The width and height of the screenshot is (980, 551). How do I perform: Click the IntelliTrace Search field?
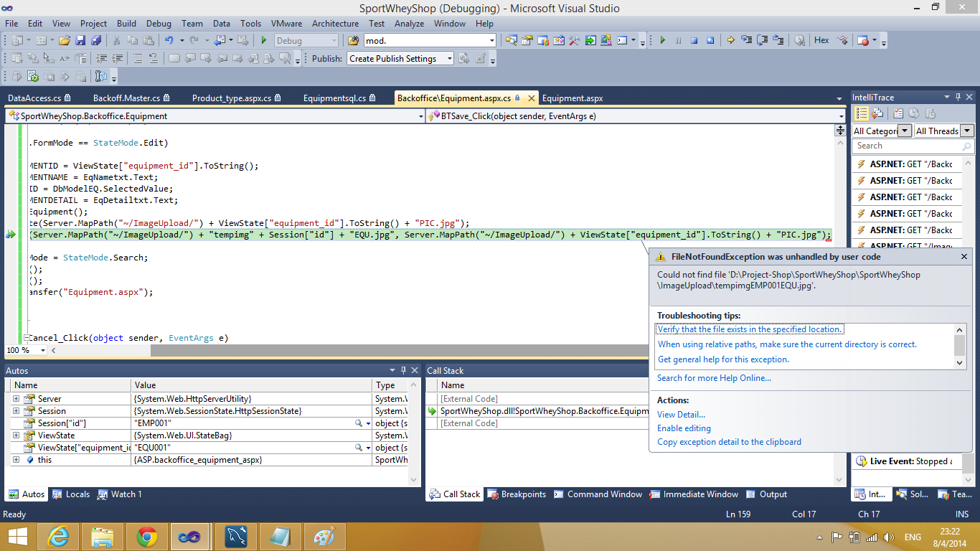913,146
